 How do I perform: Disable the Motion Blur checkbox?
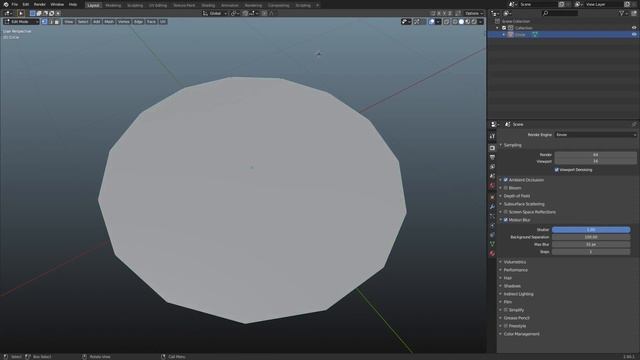coord(506,220)
